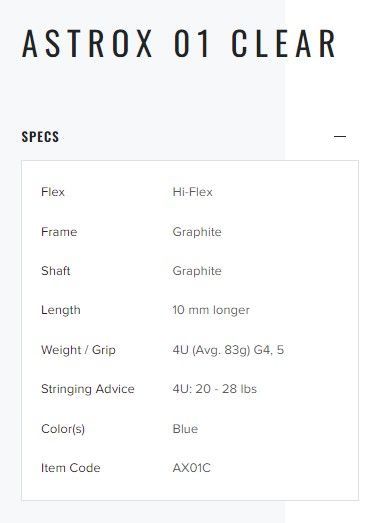This screenshot has height=523, width=380.
Task: Click the Length label
Action: point(61,310)
